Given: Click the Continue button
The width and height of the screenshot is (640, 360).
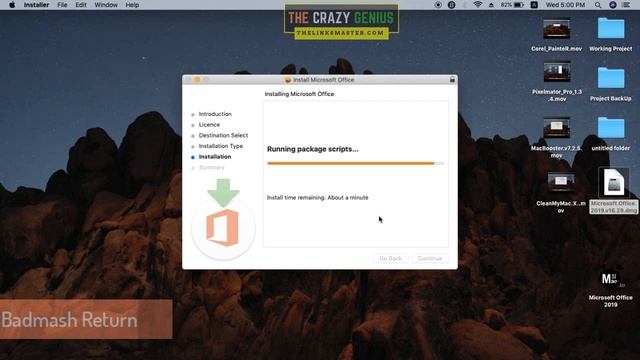Looking at the screenshot, I should point(430,258).
